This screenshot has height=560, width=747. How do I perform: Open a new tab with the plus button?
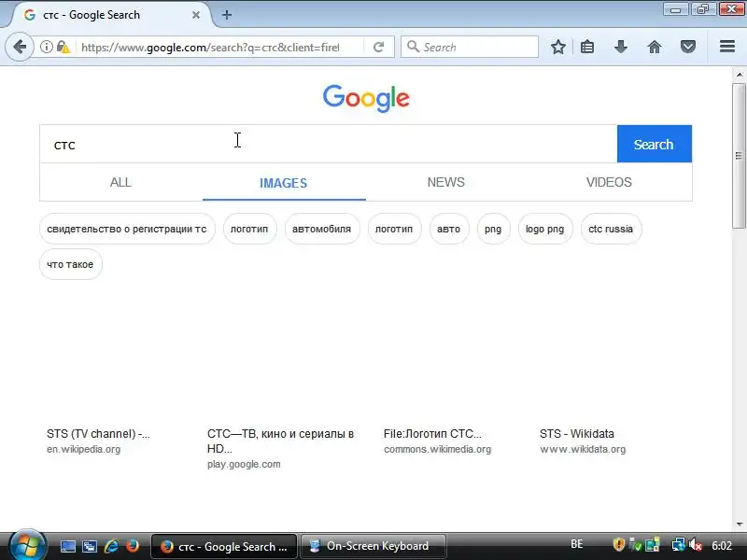click(x=227, y=15)
